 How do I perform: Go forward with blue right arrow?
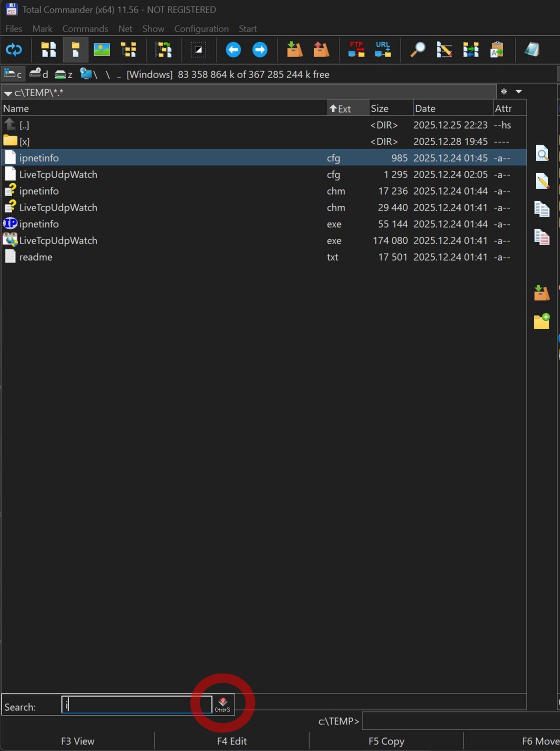259,49
